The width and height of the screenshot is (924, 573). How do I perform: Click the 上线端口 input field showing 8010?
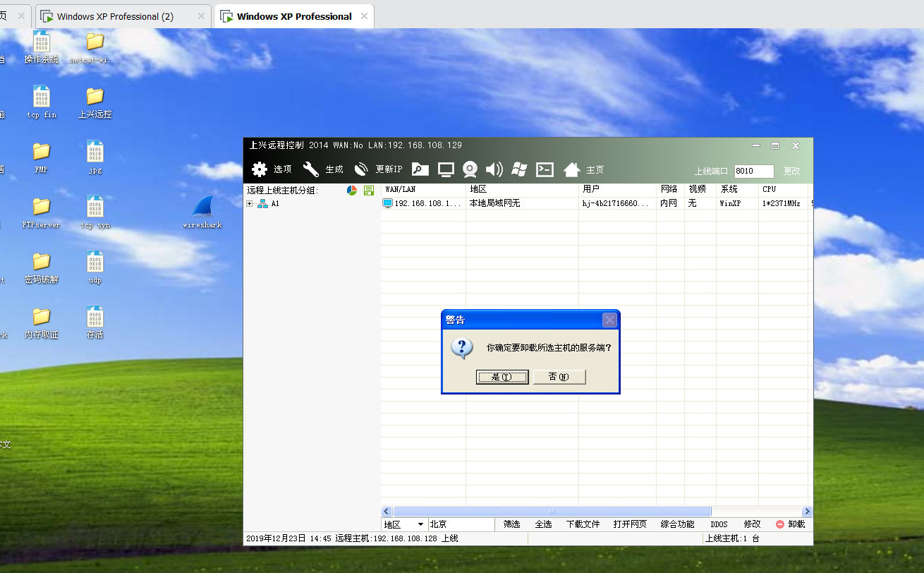pos(754,171)
